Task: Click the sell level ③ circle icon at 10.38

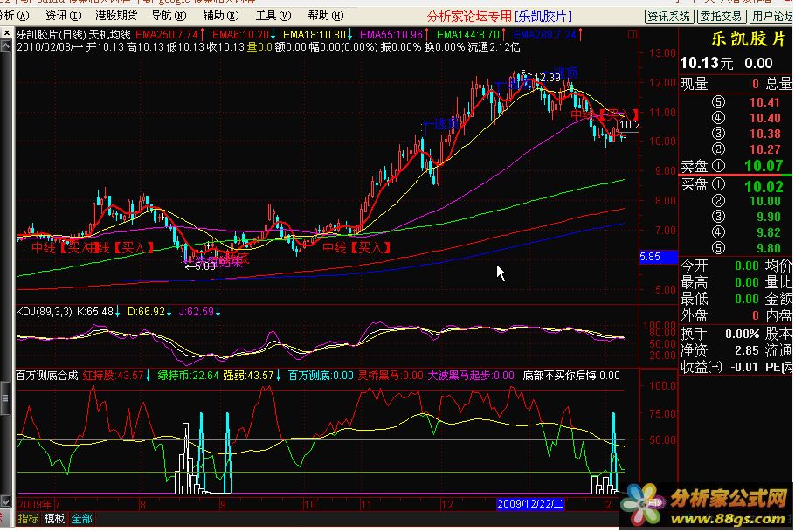Action: (718, 134)
